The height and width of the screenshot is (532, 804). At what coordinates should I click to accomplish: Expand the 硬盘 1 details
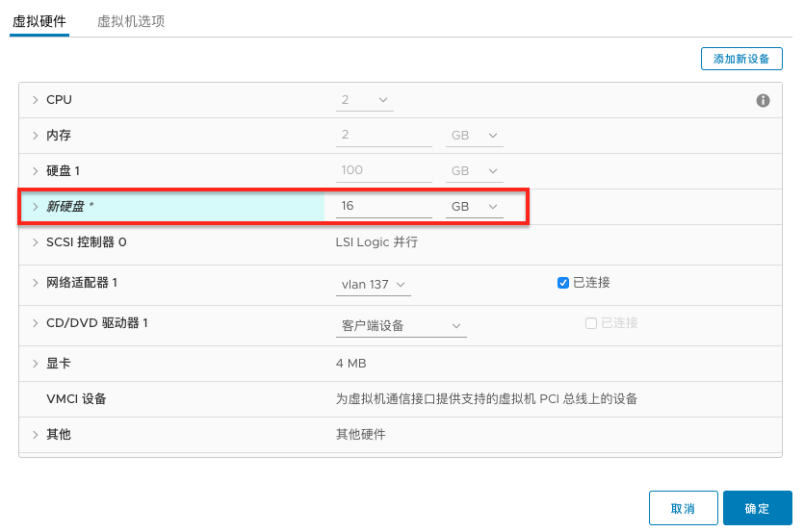click(36, 171)
